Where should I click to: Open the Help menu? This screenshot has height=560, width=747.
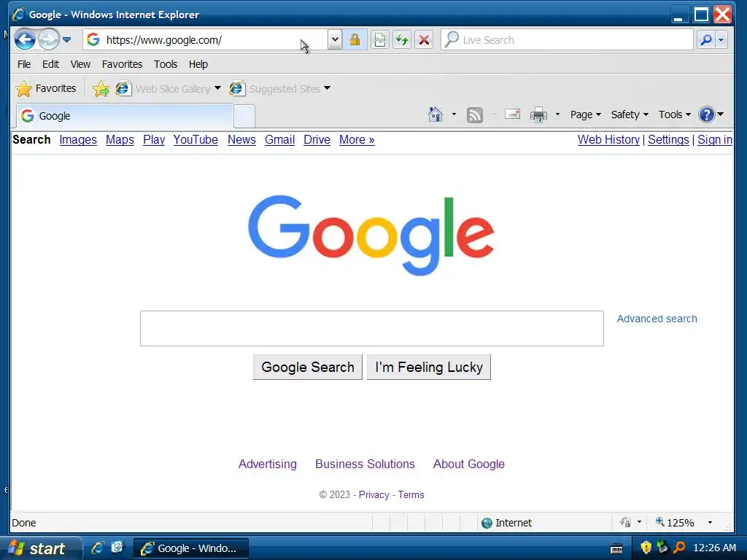coord(198,64)
